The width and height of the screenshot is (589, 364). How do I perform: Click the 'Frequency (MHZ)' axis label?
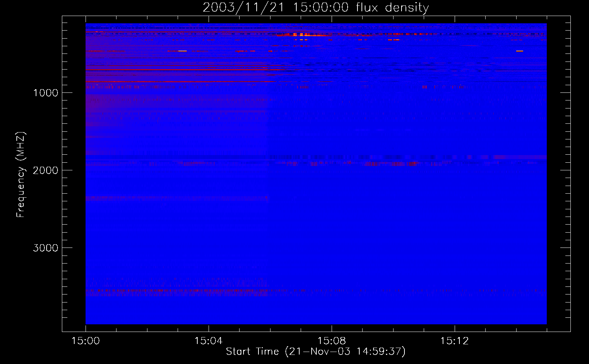pos(21,175)
